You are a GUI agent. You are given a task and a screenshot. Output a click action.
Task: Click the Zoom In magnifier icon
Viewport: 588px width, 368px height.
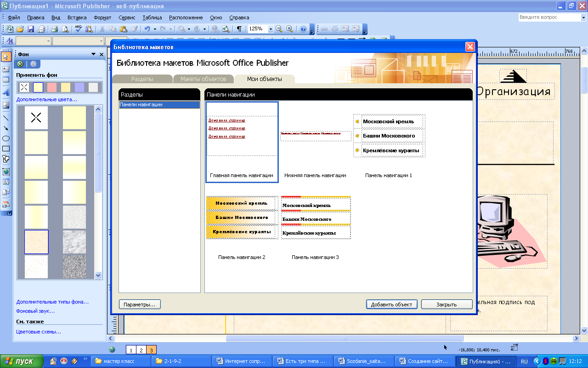coord(289,29)
